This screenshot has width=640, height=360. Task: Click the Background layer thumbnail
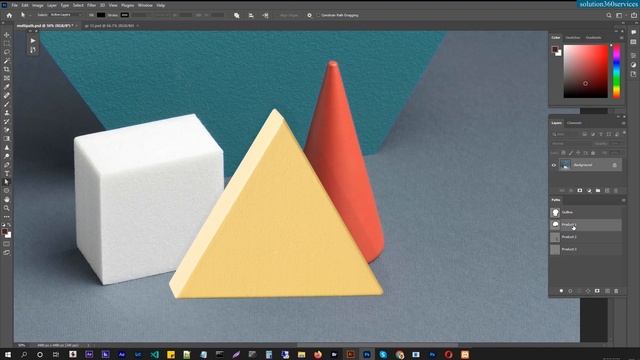click(565, 165)
